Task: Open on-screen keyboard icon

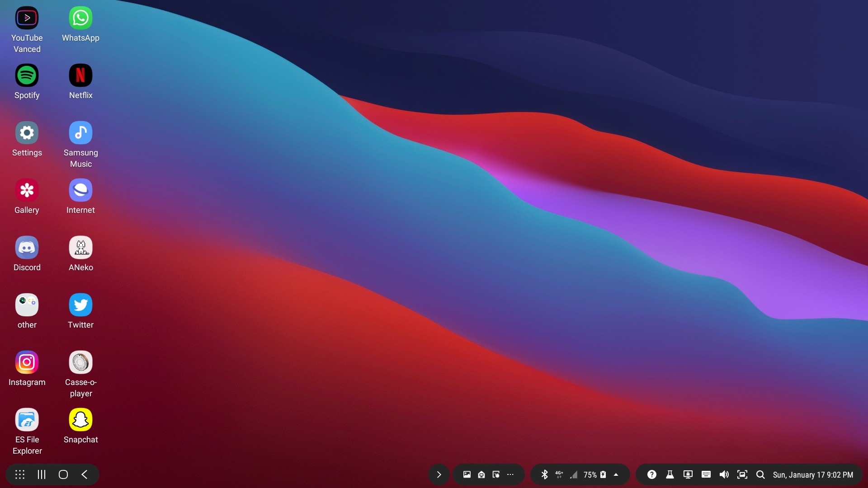Action: 706,474
